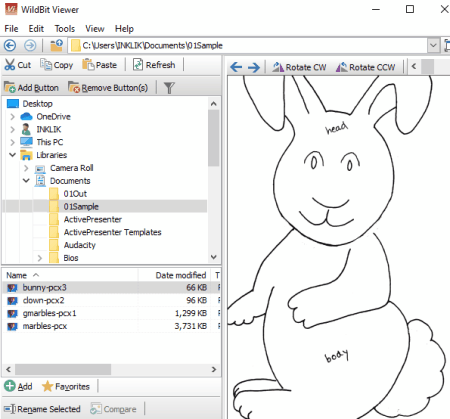Expand the Bios folder node
This screenshot has height=419, width=450.
pyautogui.click(x=40, y=258)
